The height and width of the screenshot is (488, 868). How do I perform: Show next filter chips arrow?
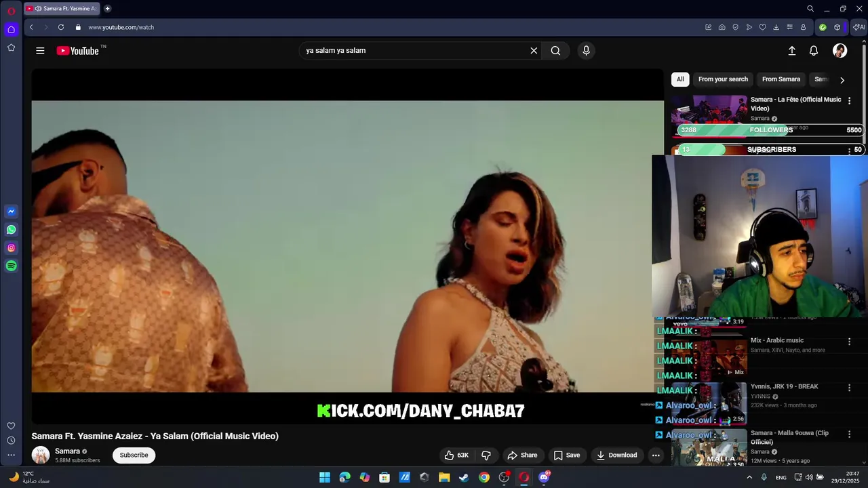(842, 80)
